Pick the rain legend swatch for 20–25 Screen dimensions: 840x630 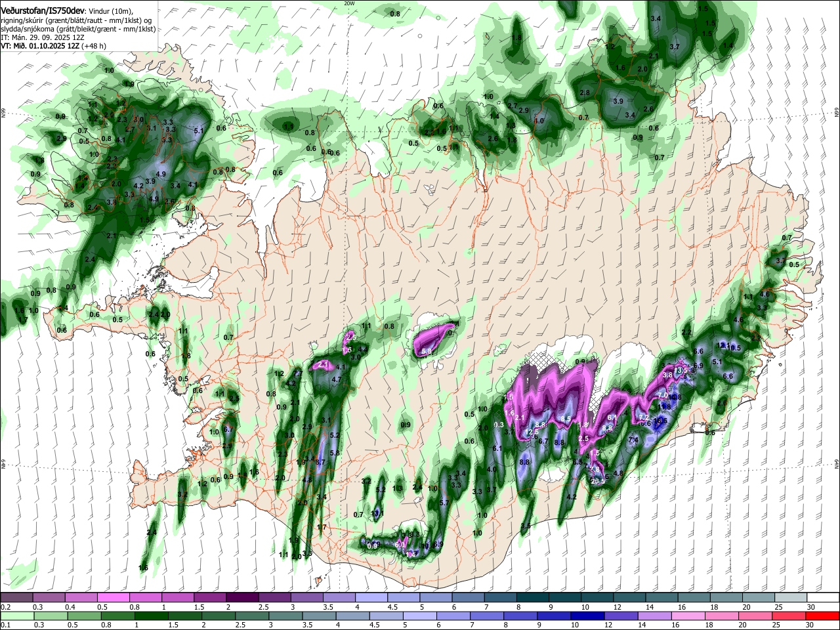tap(755, 616)
